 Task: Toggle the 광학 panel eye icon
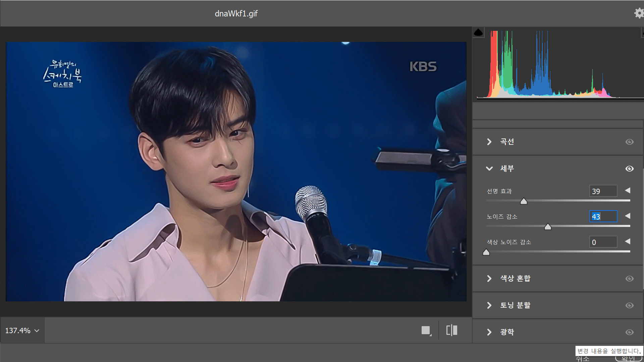click(629, 332)
